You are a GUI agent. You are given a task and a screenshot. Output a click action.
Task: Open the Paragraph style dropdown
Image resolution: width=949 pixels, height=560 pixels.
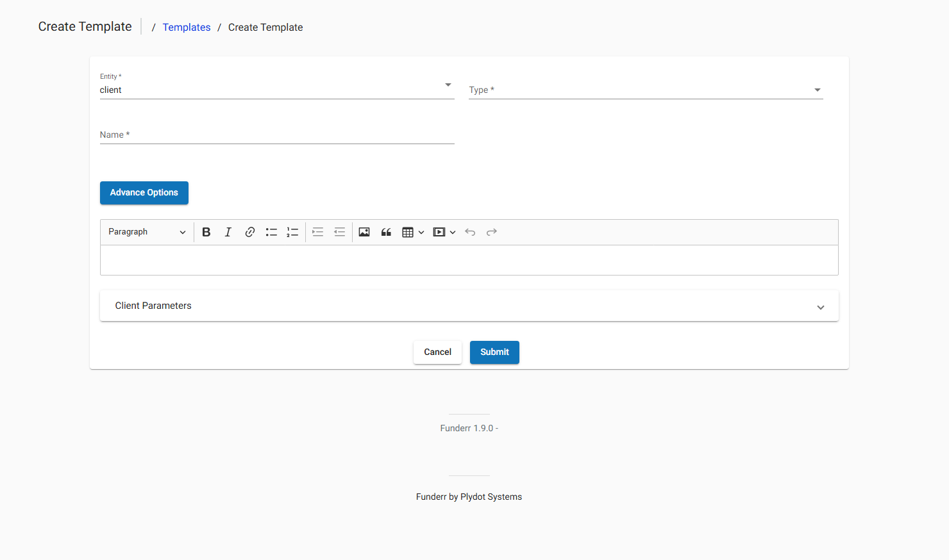[x=146, y=232]
